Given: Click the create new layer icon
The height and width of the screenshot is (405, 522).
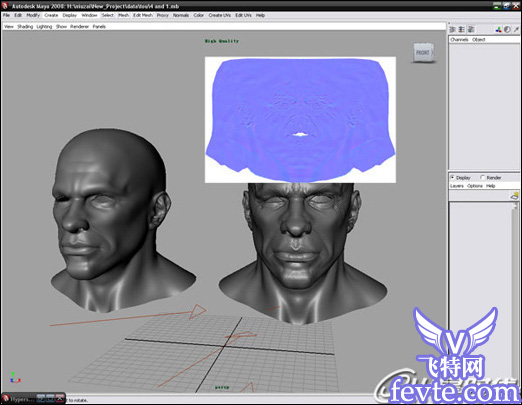Looking at the screenshot, I should (x=515, y=196).
